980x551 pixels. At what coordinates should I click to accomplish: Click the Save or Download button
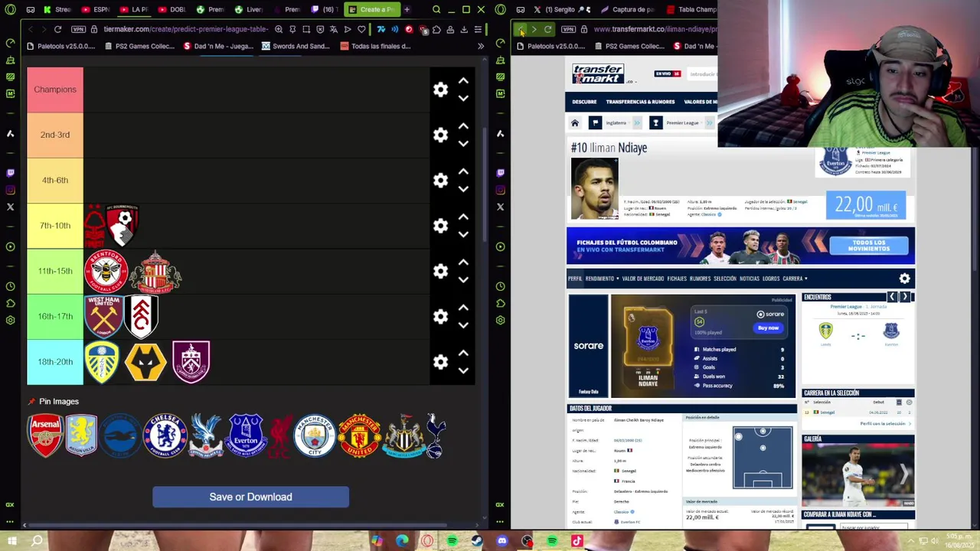250,497
